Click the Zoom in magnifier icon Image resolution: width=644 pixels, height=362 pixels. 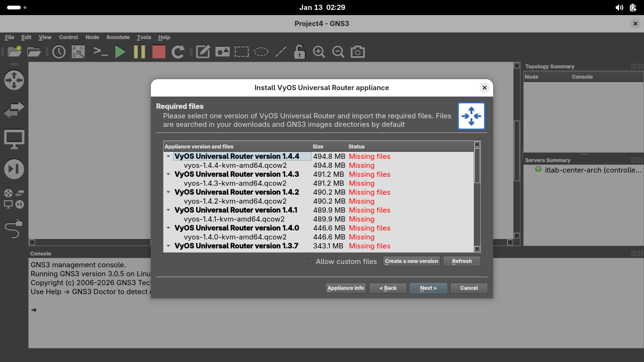319,52
